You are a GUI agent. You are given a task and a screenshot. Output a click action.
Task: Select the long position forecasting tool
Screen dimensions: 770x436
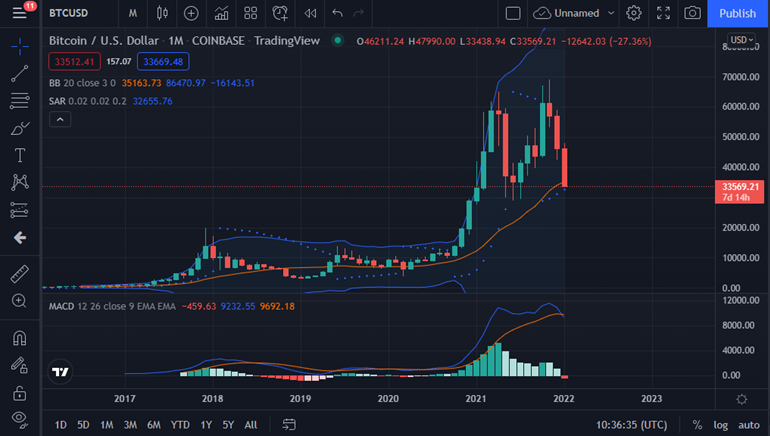tap(20, 210)
